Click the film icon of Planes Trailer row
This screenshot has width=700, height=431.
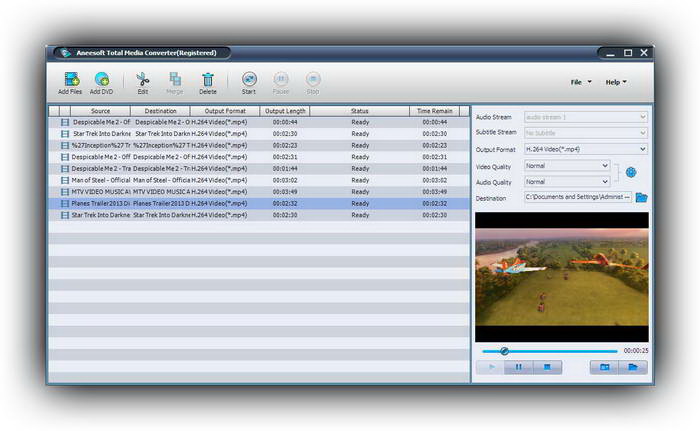click(65, 203)
